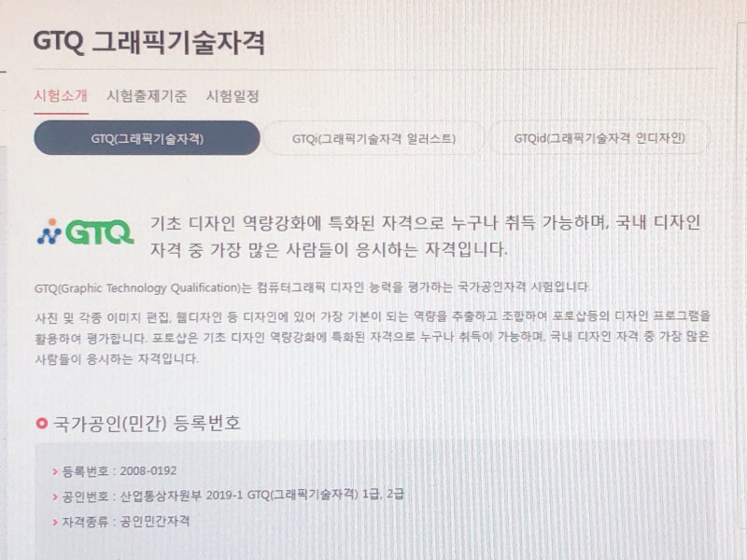Switch to GTQid(그래픽기술자격 인디자인) button

599,138
